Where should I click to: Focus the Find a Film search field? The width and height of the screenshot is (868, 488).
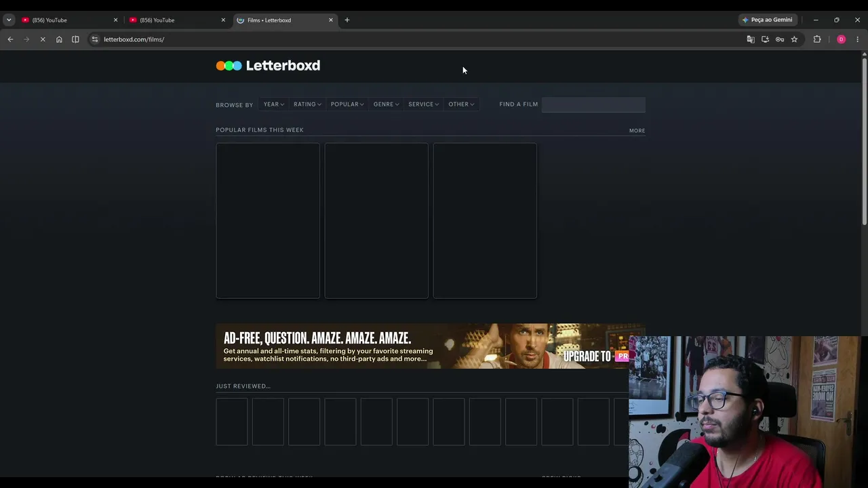593,104
